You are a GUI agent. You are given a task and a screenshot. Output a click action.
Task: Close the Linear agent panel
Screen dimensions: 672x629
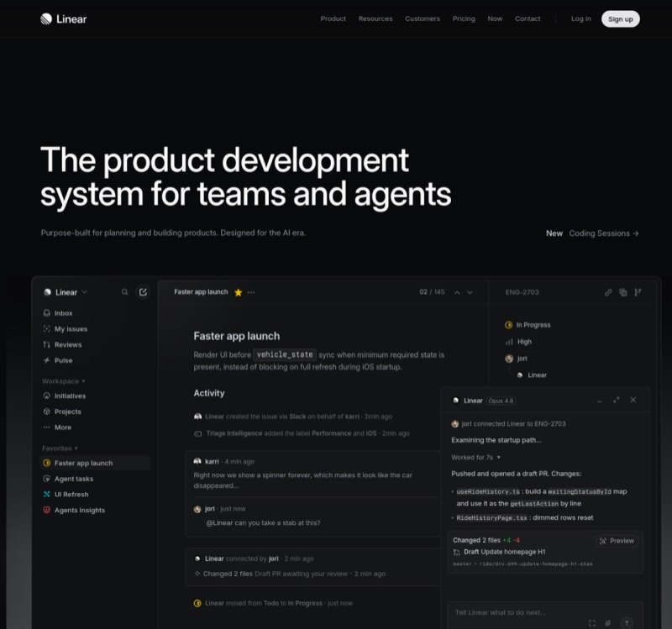633,400
